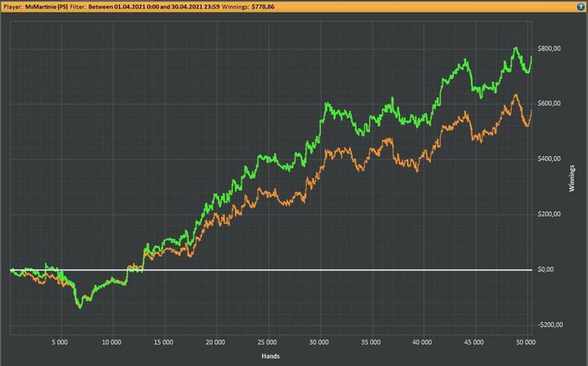Select the date filter range text in the header

[x=154, y=7]
